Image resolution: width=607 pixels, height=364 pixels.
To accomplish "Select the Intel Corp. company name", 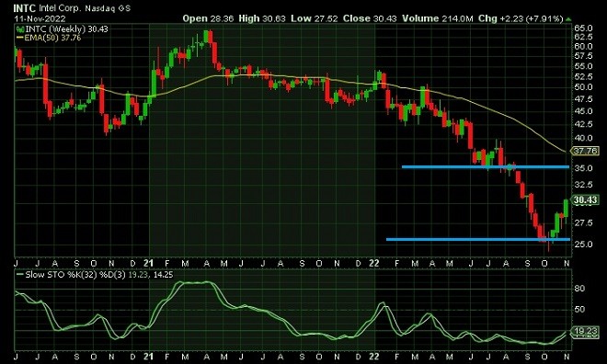I will [60, 8].
